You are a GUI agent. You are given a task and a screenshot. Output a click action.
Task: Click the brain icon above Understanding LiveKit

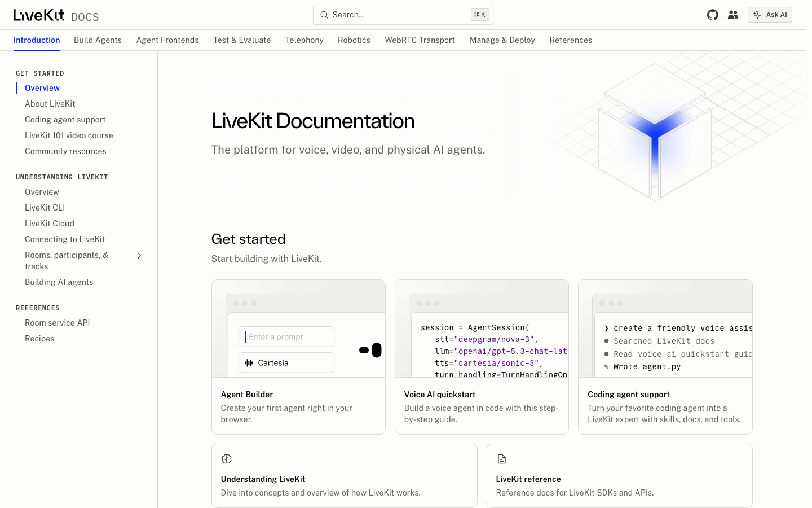tap(227, 459)
